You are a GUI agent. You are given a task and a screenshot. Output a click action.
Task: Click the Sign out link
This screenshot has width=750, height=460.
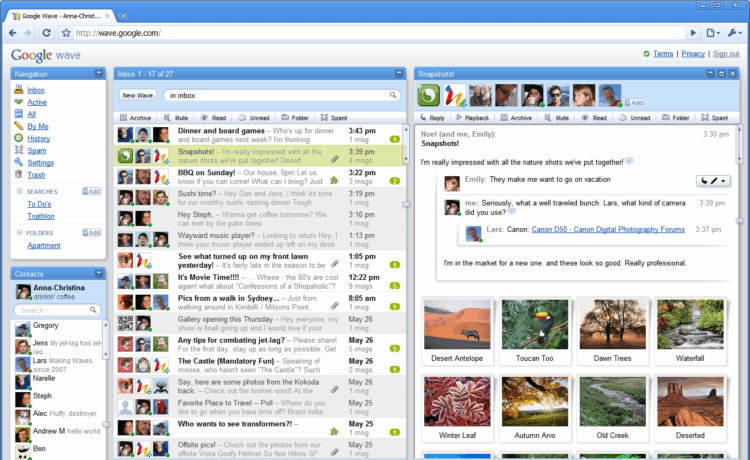(x=726, y=54)
